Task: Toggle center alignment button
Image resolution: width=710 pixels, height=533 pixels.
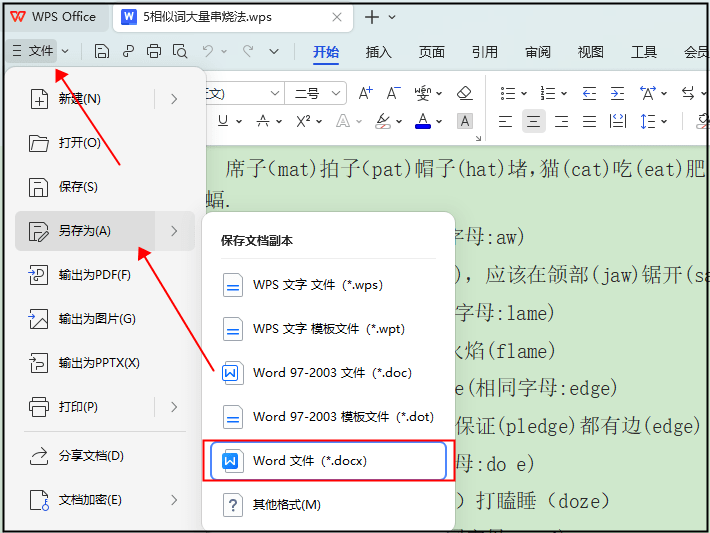Action: click(533, 121)
